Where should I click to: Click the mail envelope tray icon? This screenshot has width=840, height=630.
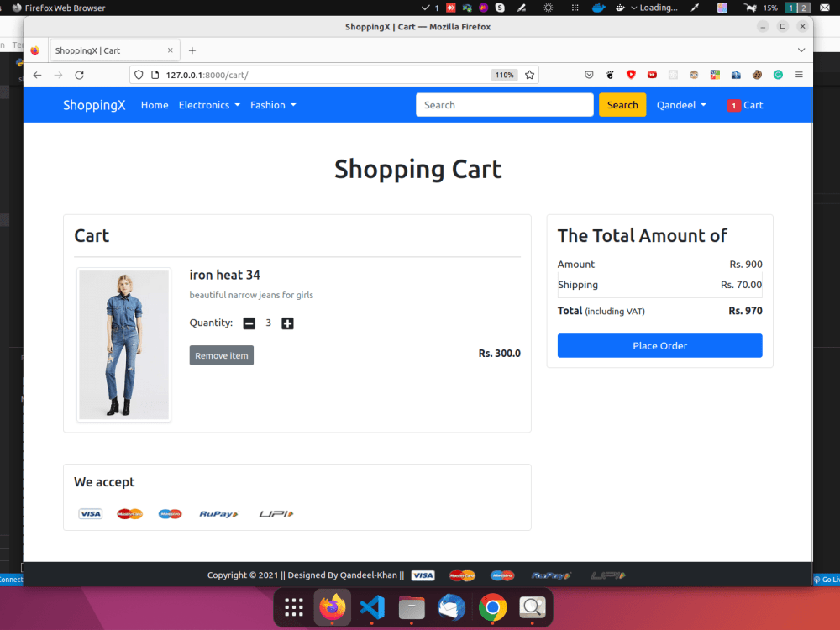tap(825, 8)
